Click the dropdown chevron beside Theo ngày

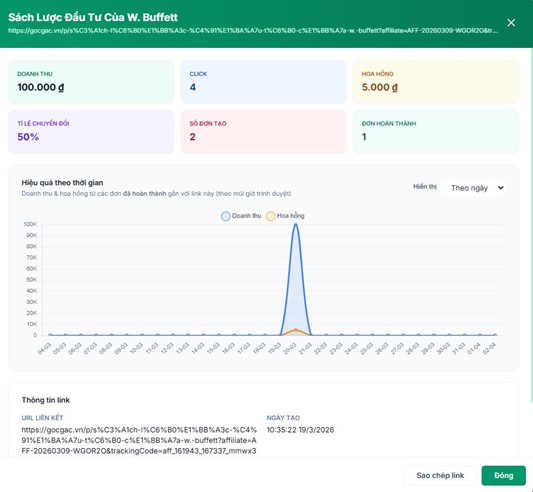pos(500,188)
